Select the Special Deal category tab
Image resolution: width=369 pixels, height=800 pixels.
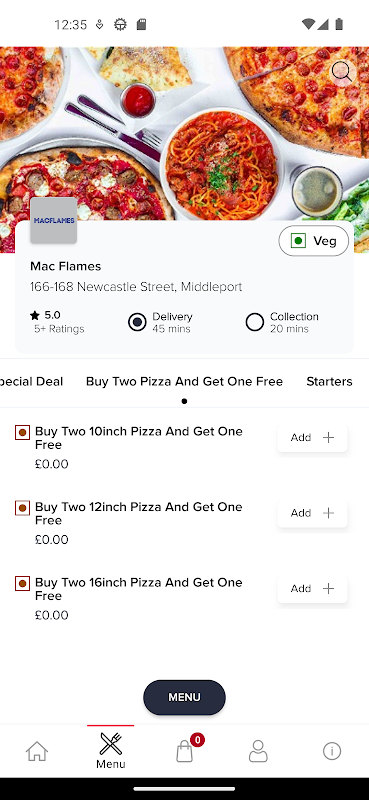click(x=32, y=381)
